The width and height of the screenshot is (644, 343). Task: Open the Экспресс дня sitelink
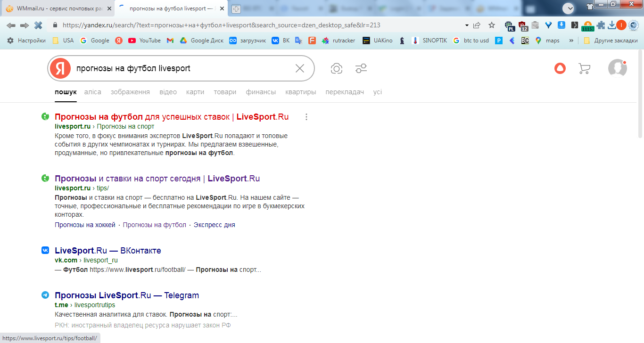[x=215, y=225]
